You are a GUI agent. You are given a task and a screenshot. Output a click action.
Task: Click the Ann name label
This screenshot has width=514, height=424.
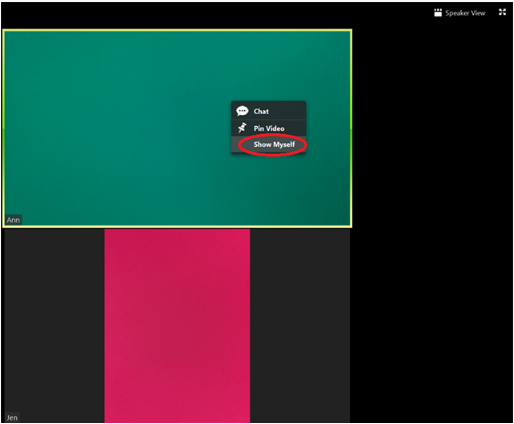pyautogui.click(x=13, y=220)
